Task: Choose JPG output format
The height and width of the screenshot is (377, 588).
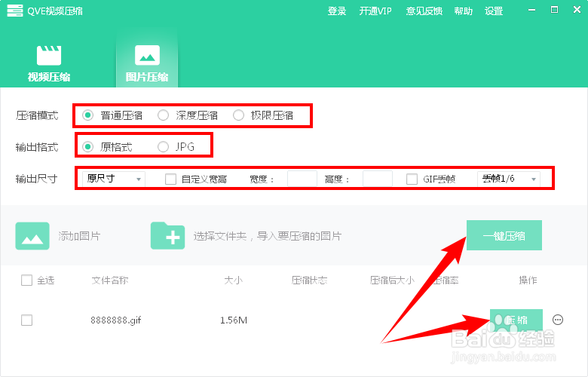Action: pos(163,147)
